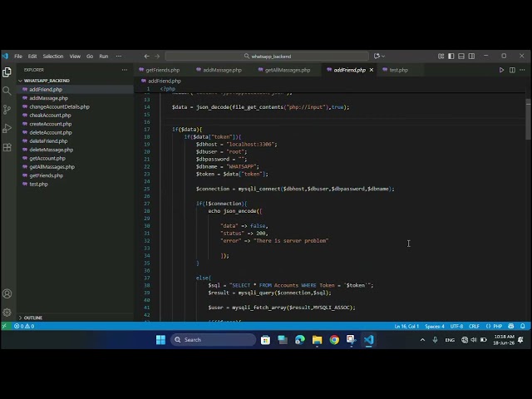Open the File menu
The height and width of the screenshot is (399, 532).
(x=18, y=57)
